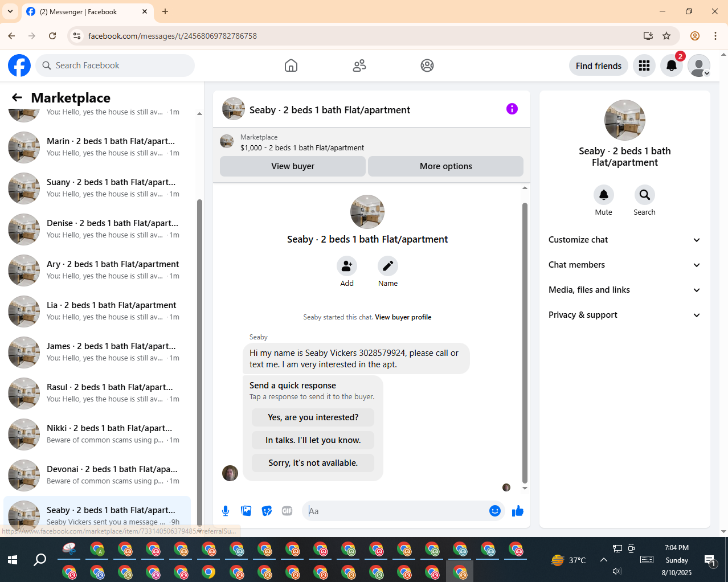
Task: Open Nikki conversation in list
Action: (97, 434)
